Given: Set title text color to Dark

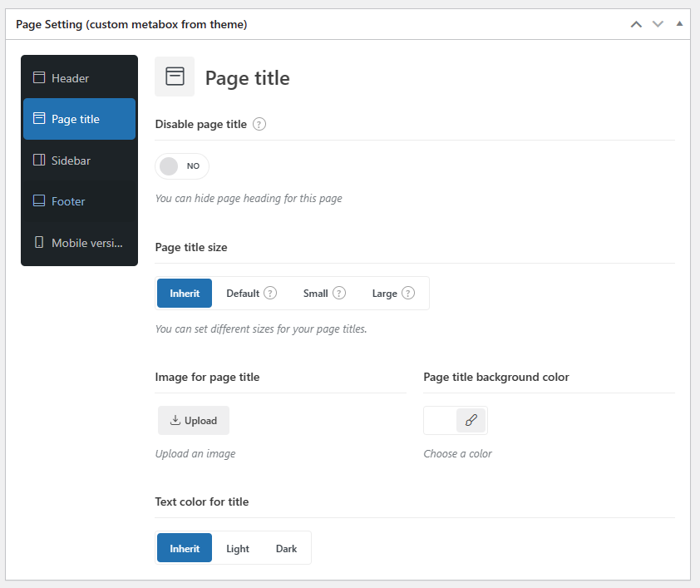Looking at the screenshot, I should pos(286,549).
